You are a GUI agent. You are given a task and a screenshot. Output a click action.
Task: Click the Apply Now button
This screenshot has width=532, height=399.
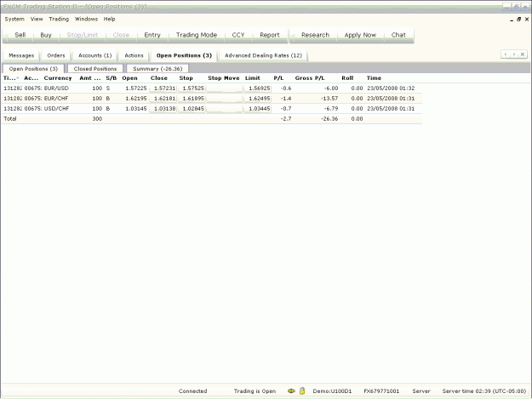(360, 35)
